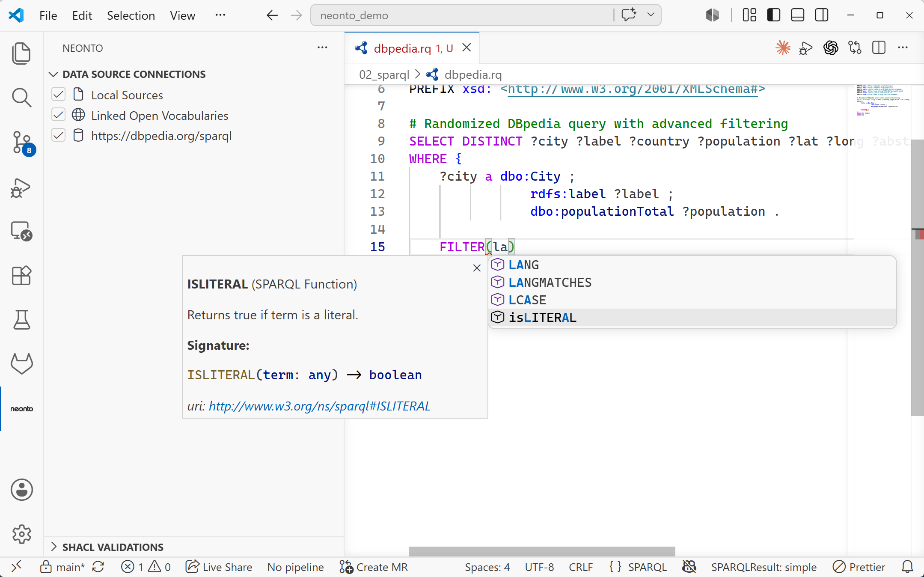Click the orange Claude asterisk icon

click(783, 48)
